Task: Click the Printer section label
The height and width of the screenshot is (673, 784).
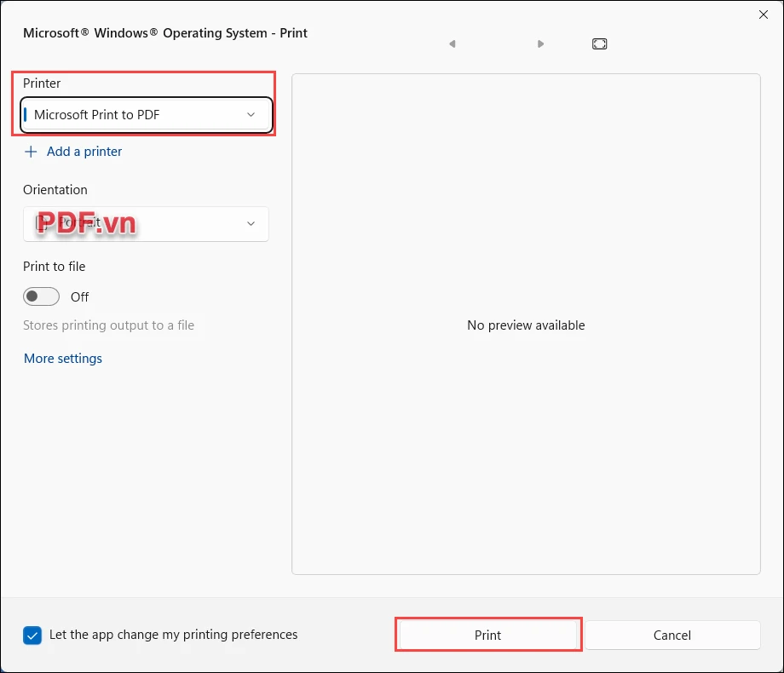Action: 42,83
